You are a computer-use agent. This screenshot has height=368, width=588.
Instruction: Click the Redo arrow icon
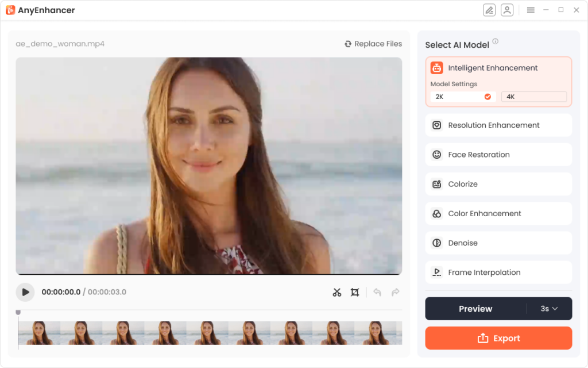coord(395,292)
